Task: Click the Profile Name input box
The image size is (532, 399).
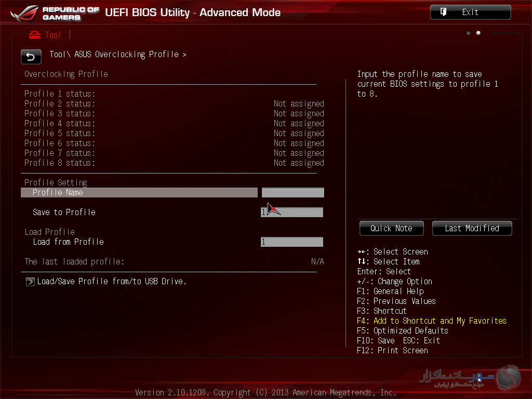Action: (x=292, y=193)
